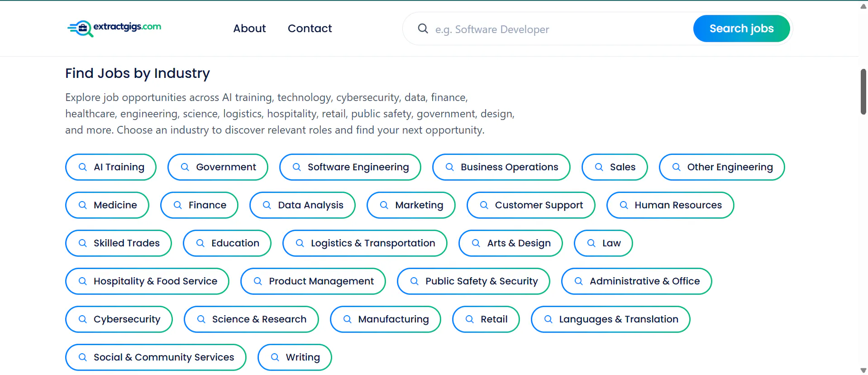Select the Writing industry chip
The width and height of the screenshot is (868, 375).
295,357
